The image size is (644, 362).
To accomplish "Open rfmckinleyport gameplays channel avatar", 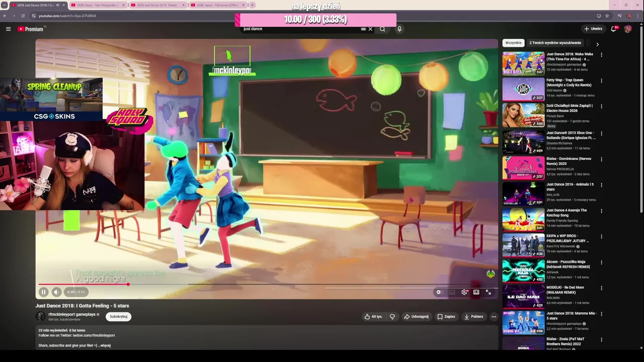I will point(40,316).
